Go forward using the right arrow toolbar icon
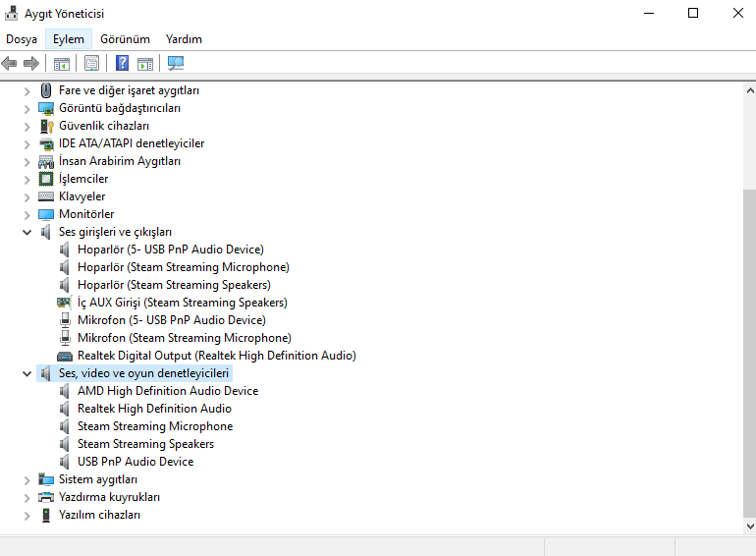756x556 pixels. [31, 63]
